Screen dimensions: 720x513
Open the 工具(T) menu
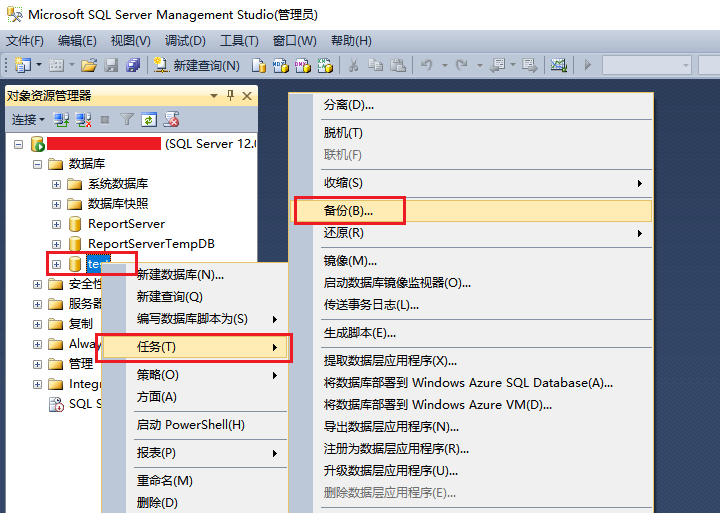(x=239, y=41)
